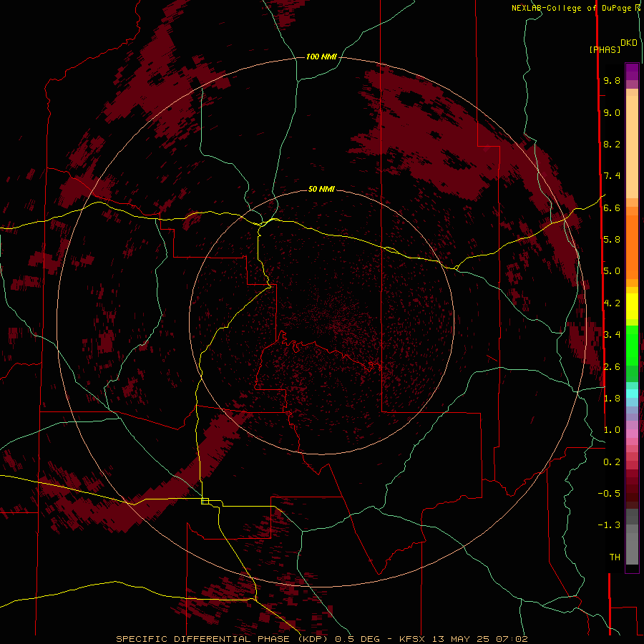Click the 3.4 scale value
This screenshot has height=644, width=644.
pos(612,334)
